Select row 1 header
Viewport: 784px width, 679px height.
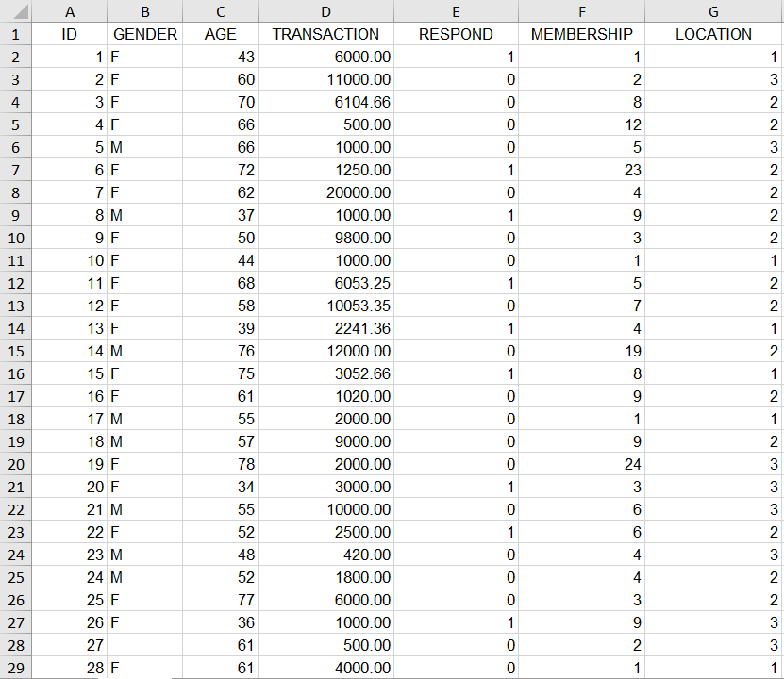coord(15,34)
